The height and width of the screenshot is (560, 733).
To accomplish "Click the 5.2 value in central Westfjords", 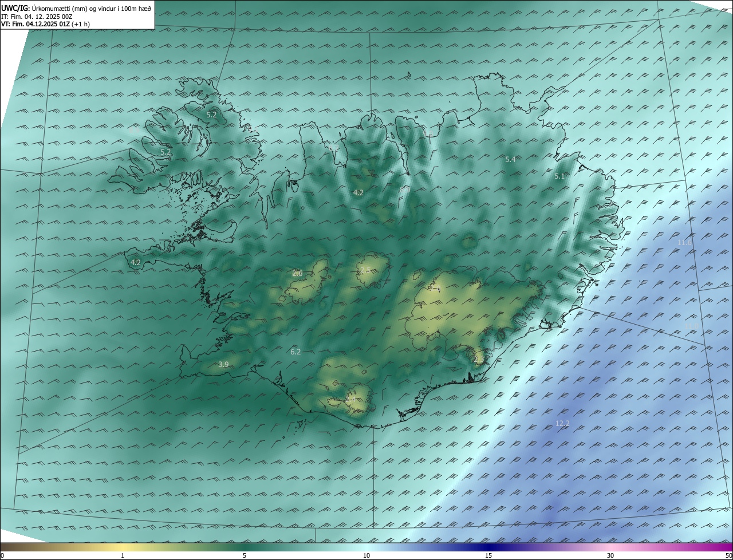I will click(x=165, y=152).
